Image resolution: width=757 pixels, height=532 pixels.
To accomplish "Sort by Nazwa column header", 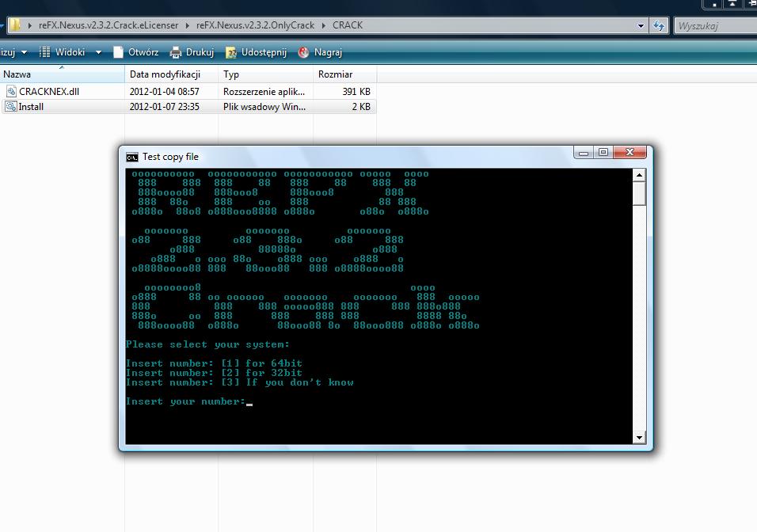I will pos(63,74).
